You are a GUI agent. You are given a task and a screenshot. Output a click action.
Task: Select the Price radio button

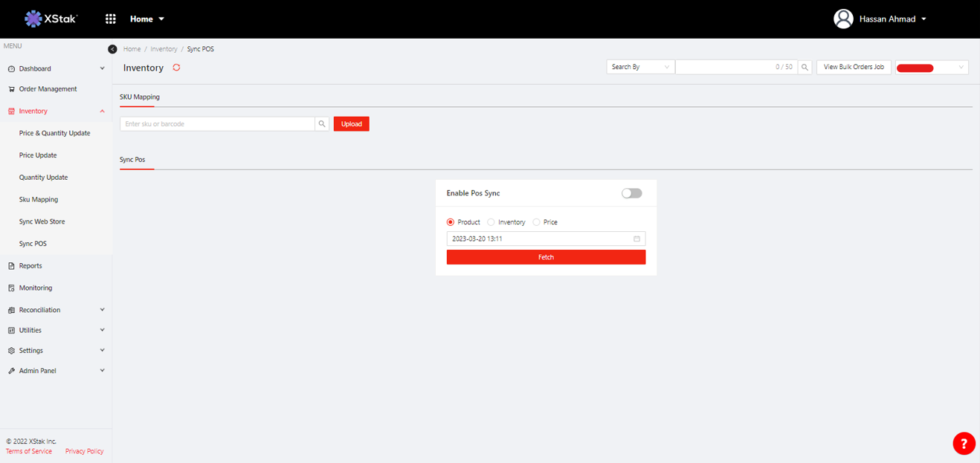536,222
